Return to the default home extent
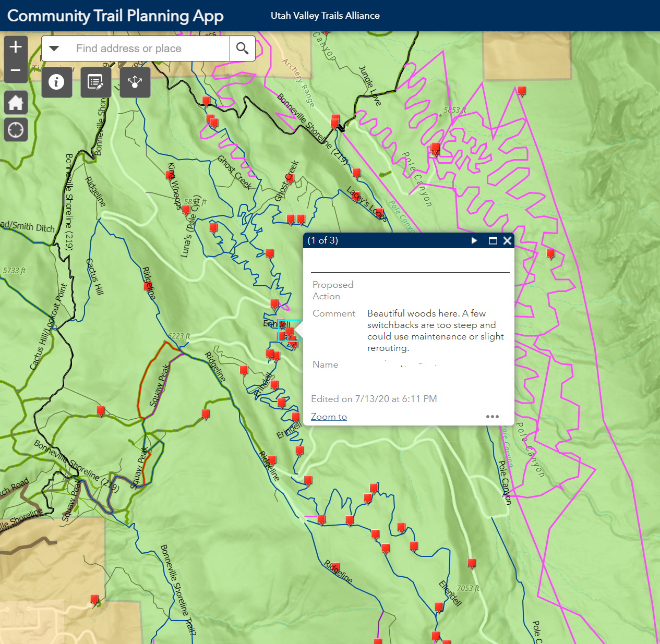Screen dimensions: 660x644 tap(16, 103)
